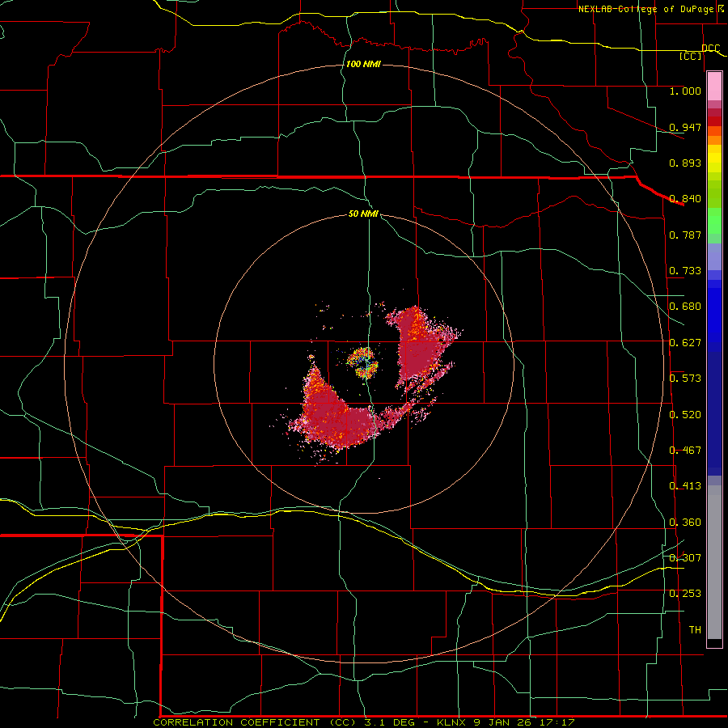Image resolution: width=728 pixels, height=728 pixels.
Task: Click the multicolored radar site clutter at center
Action: (x=363, y=362)
